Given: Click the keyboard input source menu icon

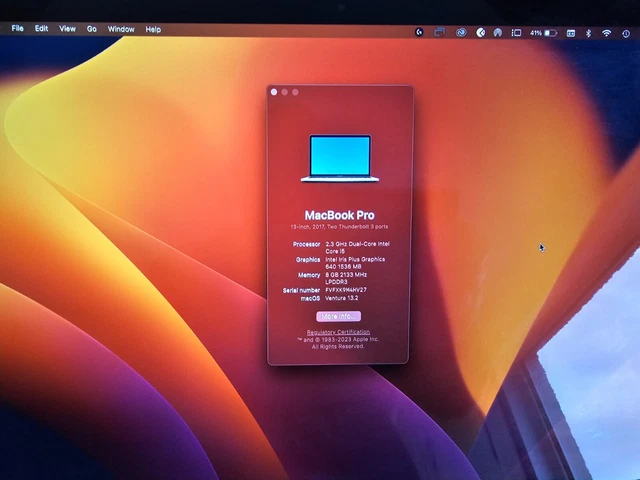Looking at the screenshot, I should point(571,33).
